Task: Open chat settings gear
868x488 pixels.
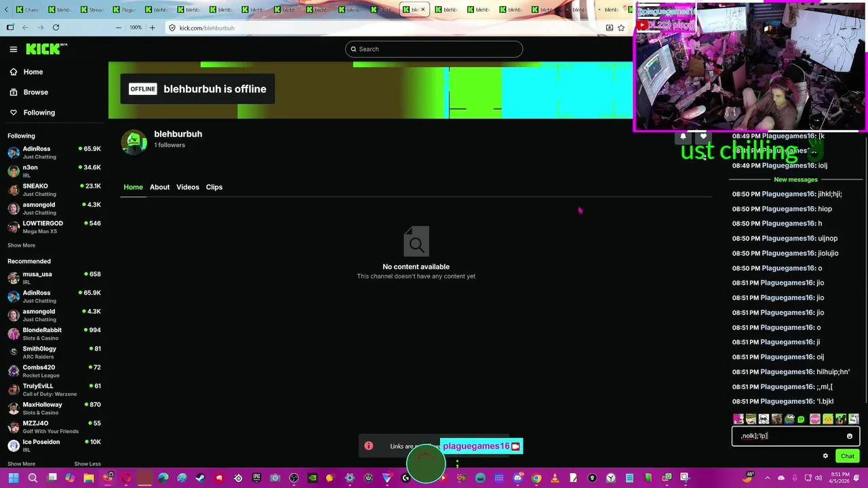Action: coord(825,456)
